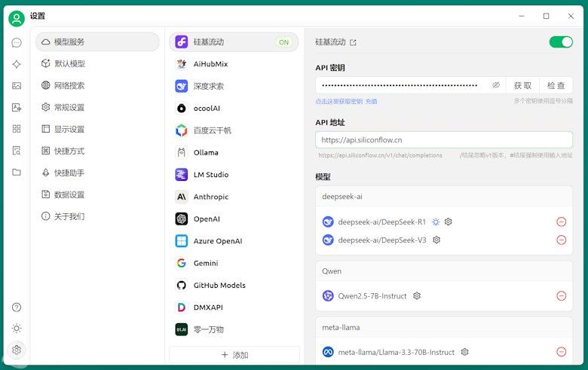Open settings gear for Qwen2.5-7B-Instruct
Viewport: 588px width, 370px height.
[417, 296]
